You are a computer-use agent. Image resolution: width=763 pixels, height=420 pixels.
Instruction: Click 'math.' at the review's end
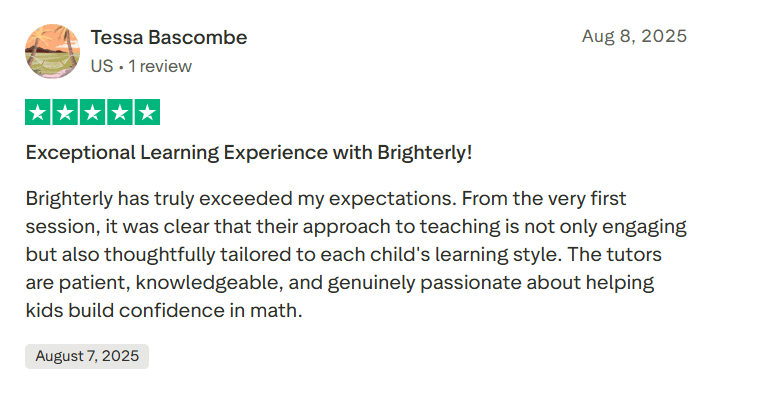click(x=280, y=310)
